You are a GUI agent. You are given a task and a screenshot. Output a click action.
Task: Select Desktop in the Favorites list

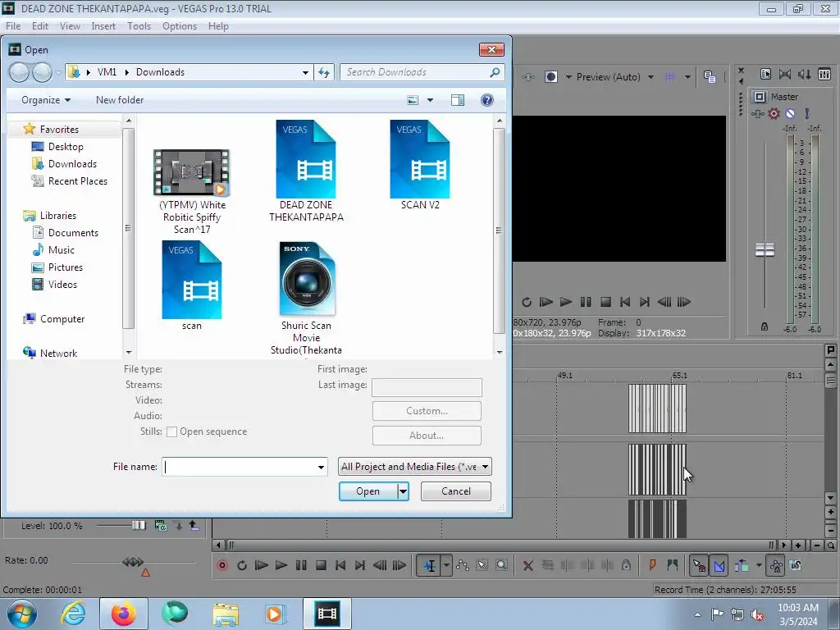(x=66, y=147)
